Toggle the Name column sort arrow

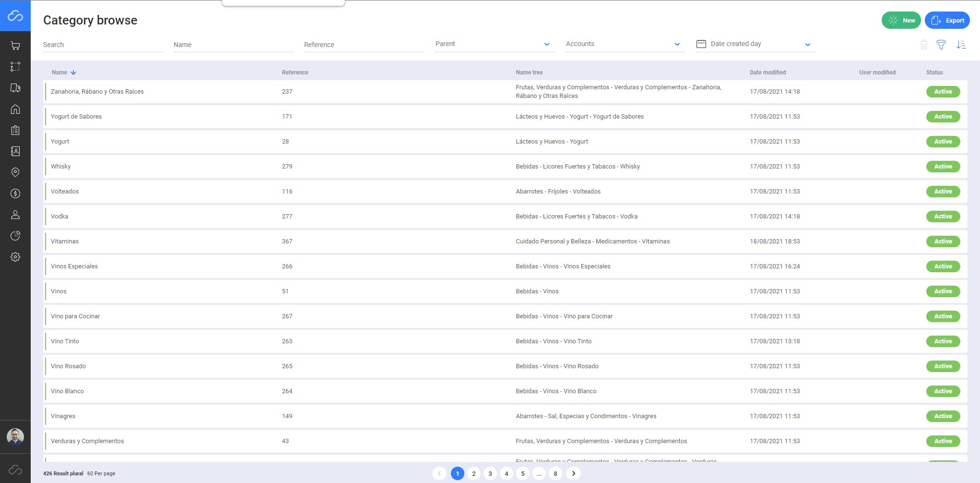tap(73, 72)
